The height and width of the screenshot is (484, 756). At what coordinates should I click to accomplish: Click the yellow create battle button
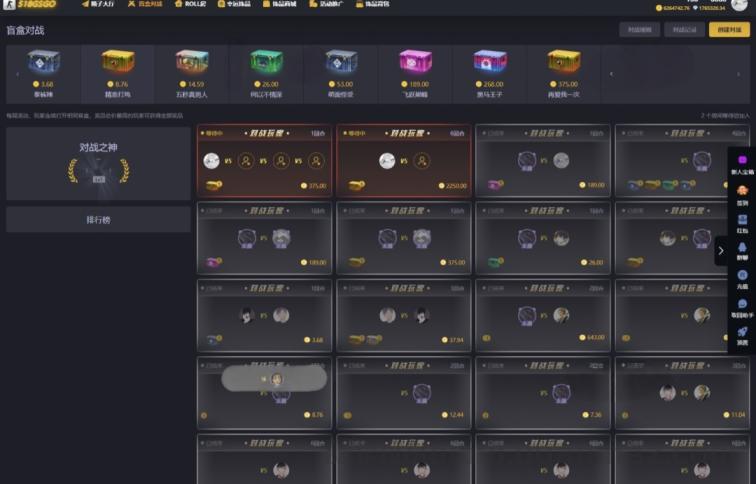(729, 30)
